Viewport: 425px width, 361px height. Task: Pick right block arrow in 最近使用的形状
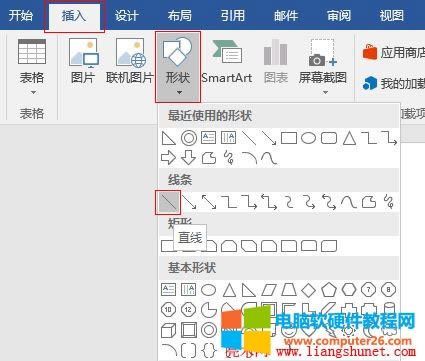(168, 158)
